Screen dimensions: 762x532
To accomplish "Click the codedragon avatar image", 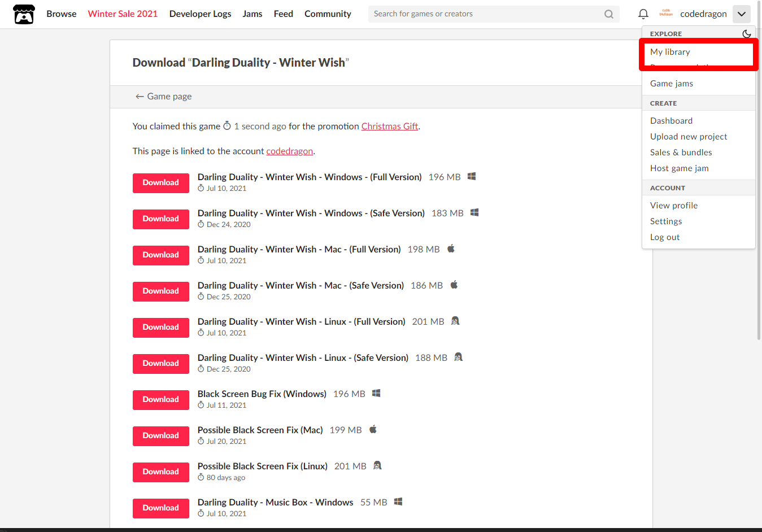I will point(666,14).
